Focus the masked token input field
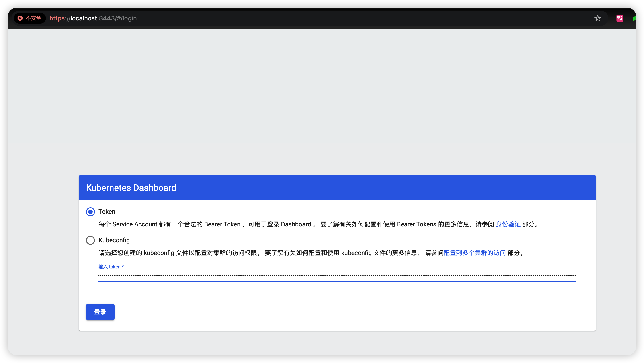The width and height of the screenshot is (644, 363). pos(337,275)
